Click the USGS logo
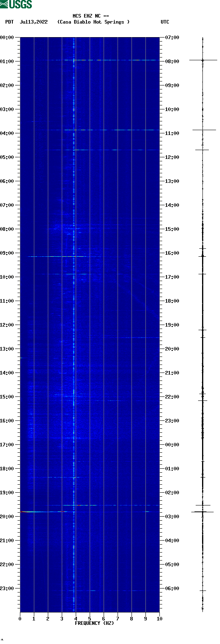This screenshot has height=644, width=220. (x=16, y=4)
